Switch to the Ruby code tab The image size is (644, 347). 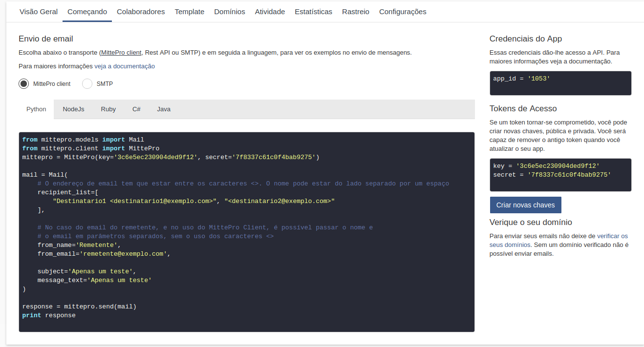coord(108,109)
